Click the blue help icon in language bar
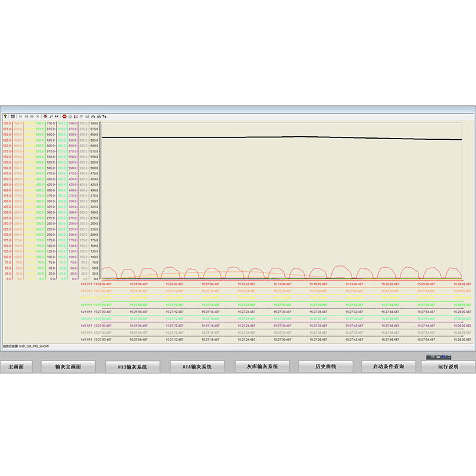Screen dimensions: 476x476 click(x=444, y=356)
